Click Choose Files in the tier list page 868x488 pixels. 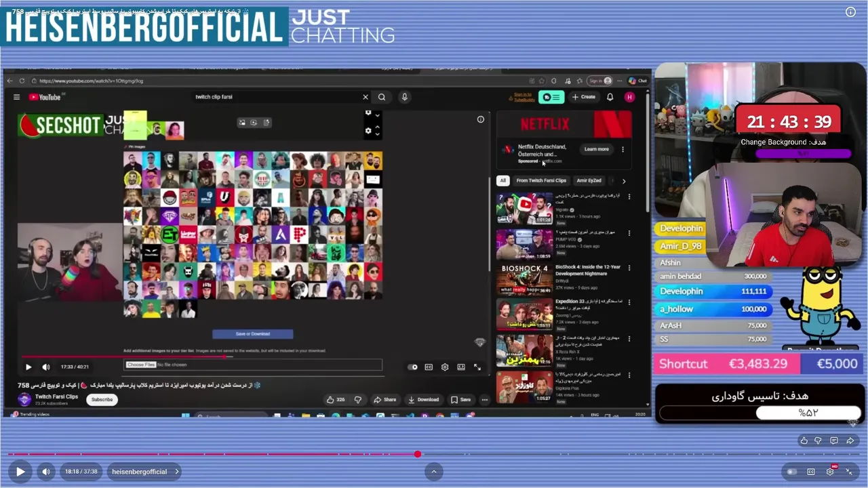point(141,365)
